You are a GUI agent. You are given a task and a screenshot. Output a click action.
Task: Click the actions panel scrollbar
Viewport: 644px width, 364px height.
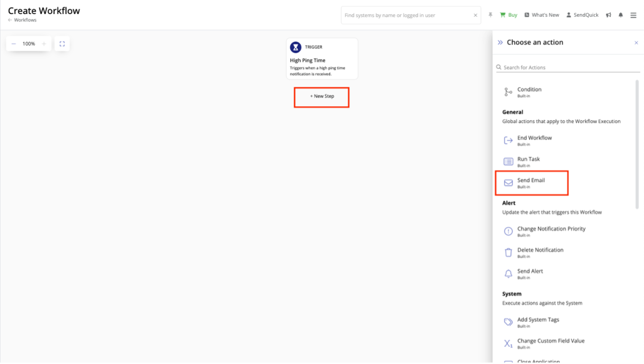(638, 144)
